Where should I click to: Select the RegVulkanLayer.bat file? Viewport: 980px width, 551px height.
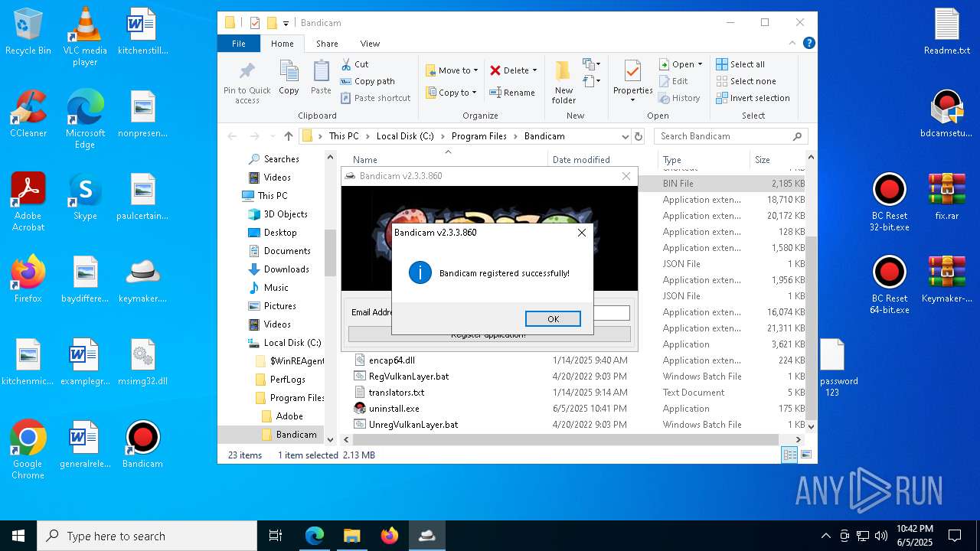(408, 377)
